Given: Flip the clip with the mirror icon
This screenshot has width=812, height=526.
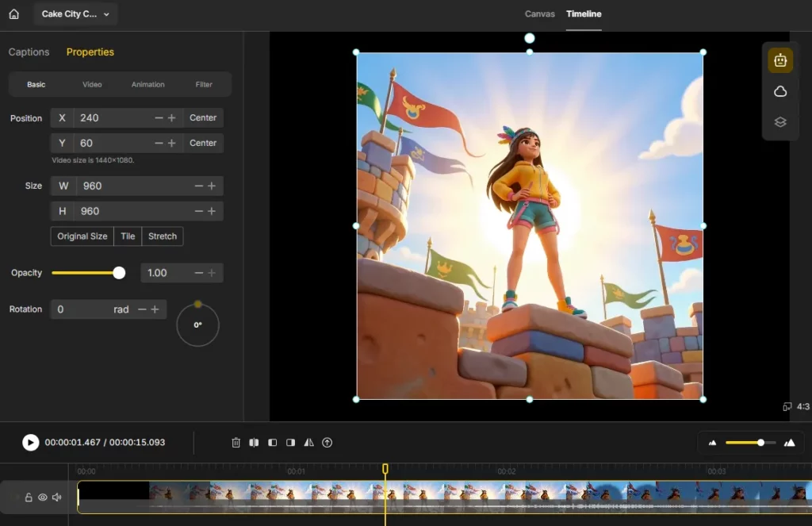Looking at the screenshot, I should pyautogui.click(x=308, y=443).
